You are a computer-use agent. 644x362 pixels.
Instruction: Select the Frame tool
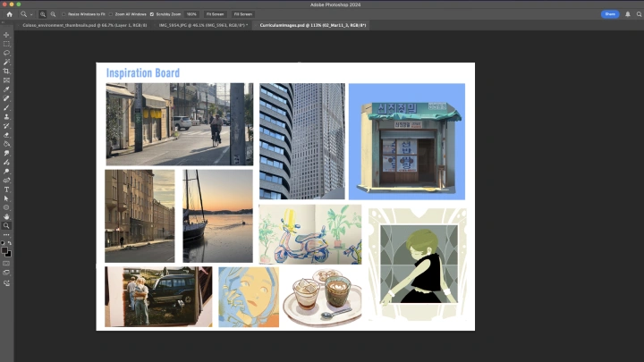6,80
